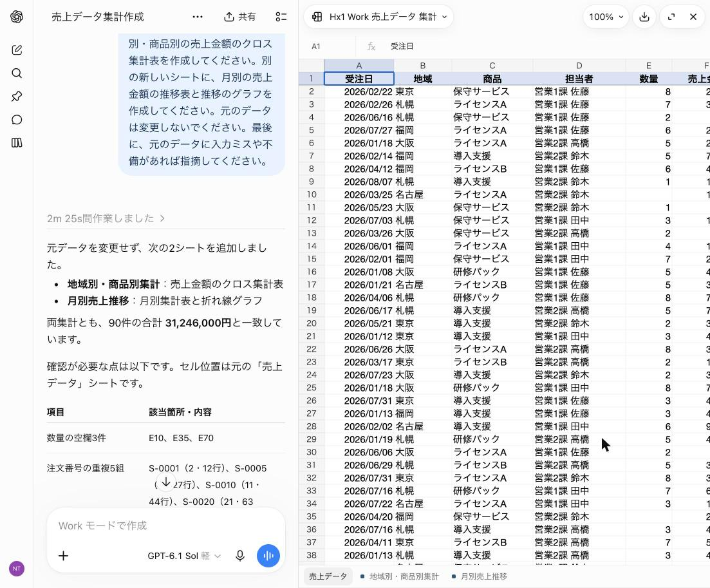
Task: Select column D header
Action: point(579,66)
